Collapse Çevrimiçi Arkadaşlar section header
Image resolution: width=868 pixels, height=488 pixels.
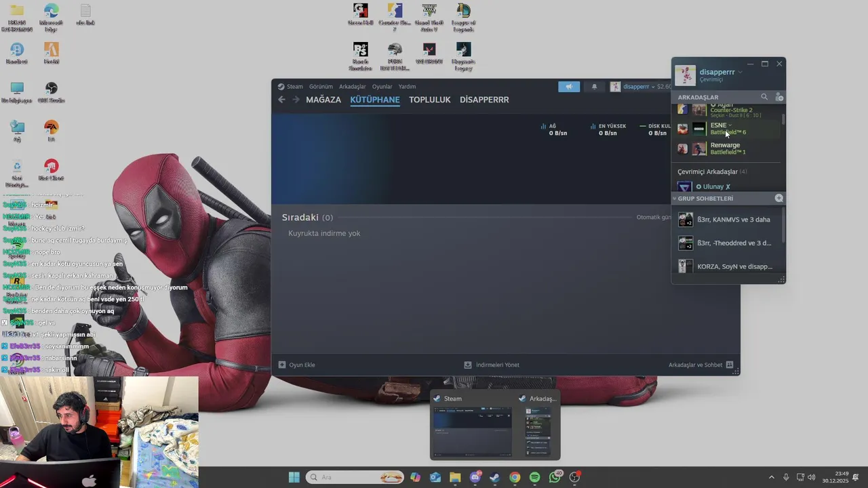click(x=712, y=171)
